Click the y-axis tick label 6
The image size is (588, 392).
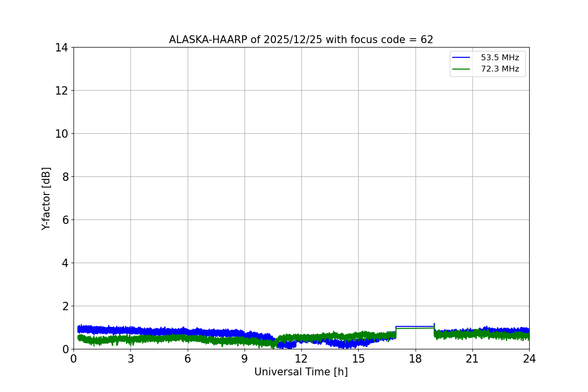point(65,220)
